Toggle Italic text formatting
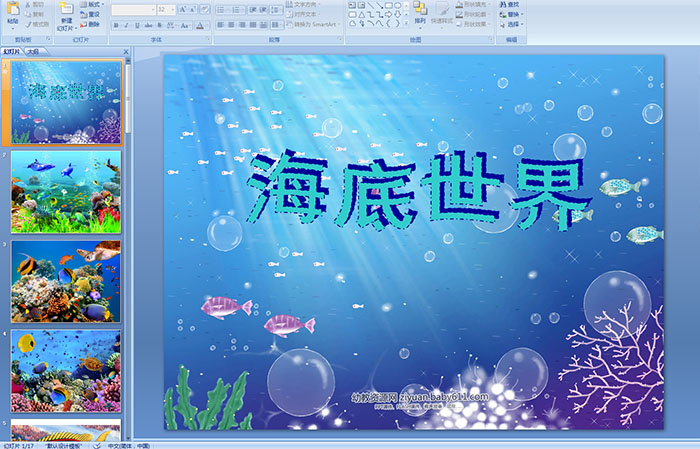 126,25
